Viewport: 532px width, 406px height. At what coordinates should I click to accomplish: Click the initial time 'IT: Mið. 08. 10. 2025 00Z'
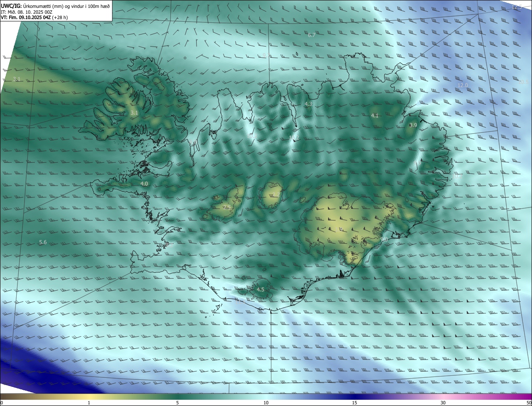coord(26,12)
